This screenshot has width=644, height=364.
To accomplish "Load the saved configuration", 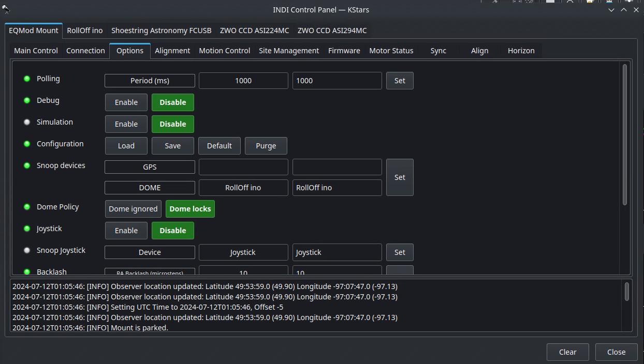I will (x=126, y=146).
